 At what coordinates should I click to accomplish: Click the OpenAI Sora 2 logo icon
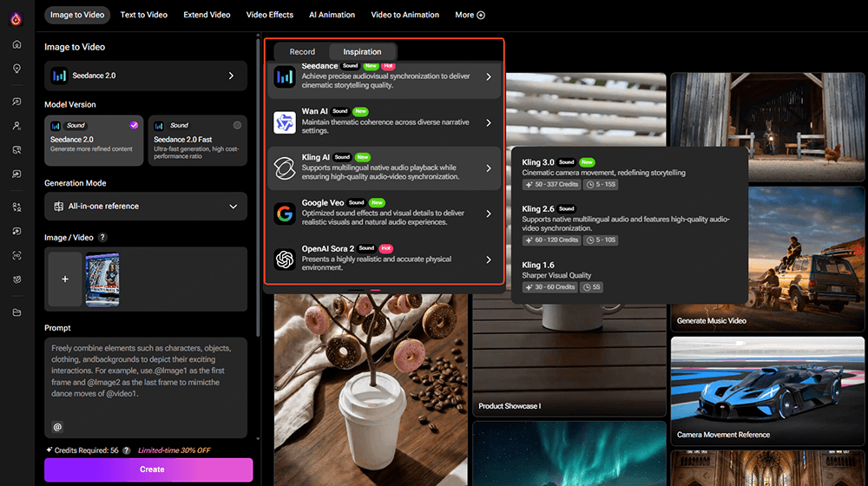[285, 259]
